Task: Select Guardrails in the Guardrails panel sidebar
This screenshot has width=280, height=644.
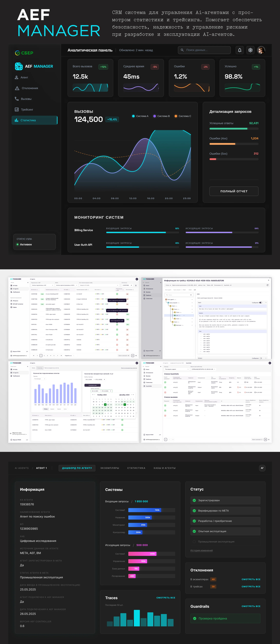Action: [x=152, y=386]
